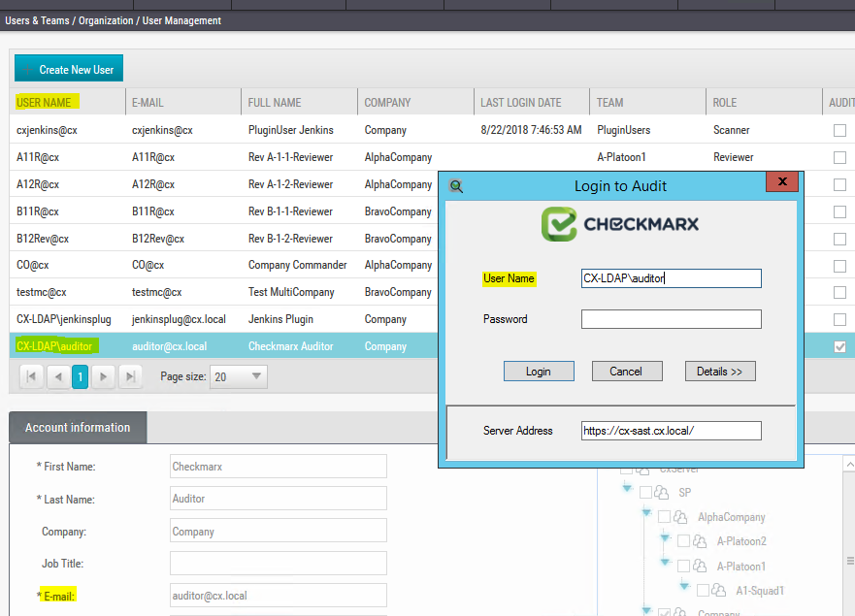Viewport: 855px width, 616px height.
Task: Sort by TEAM column header
Action: [609, 103]
